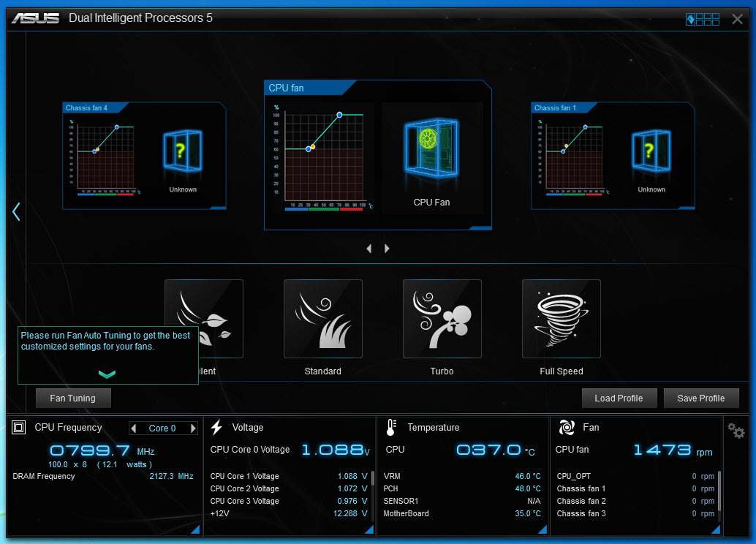
Task: Select the Standard fan mode icon
Action: (323, 318)
